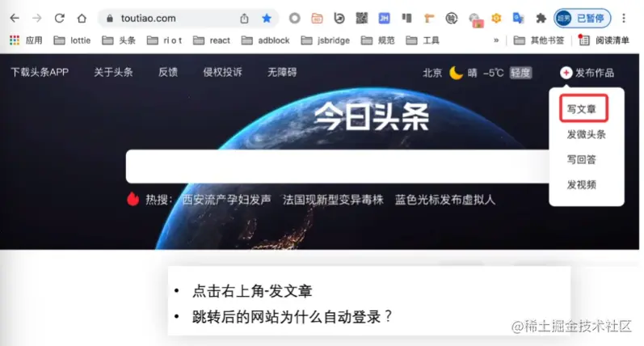Click the 北京 city label

coord(432,73)
